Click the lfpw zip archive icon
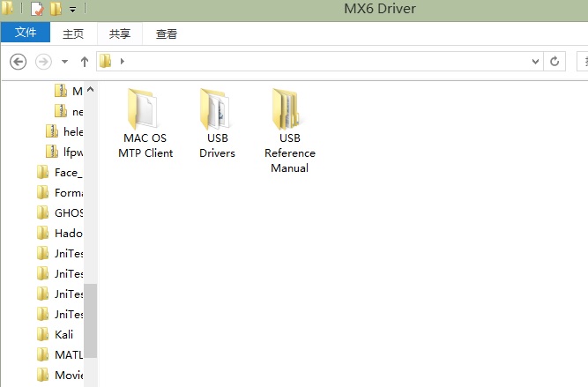588x387 pixels. click(x=52, y=152)
